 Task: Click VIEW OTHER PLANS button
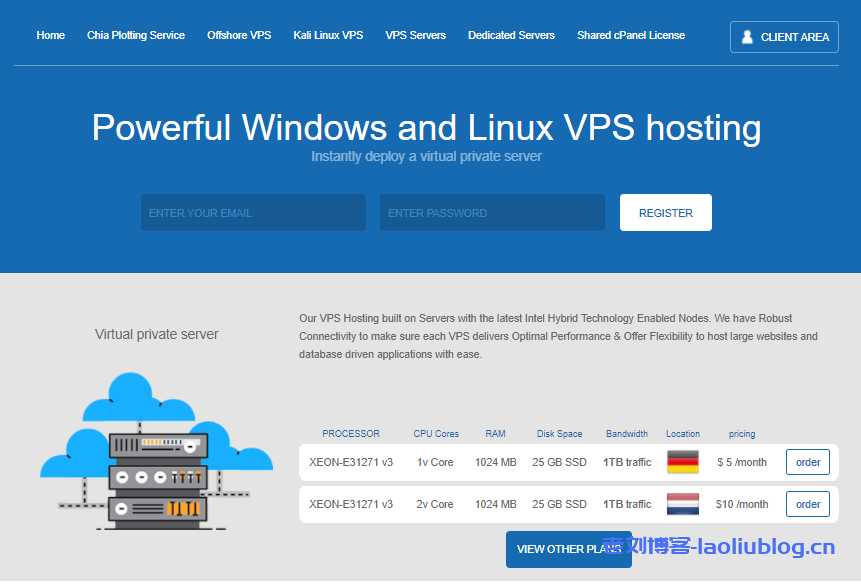click(x=568, y=549)
